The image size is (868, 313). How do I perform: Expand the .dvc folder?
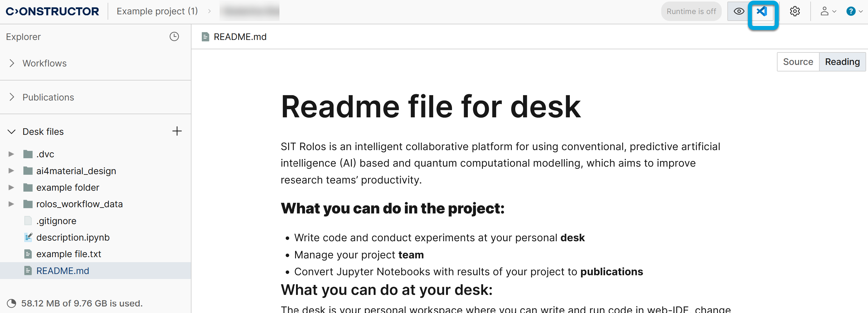pos(11,154)
